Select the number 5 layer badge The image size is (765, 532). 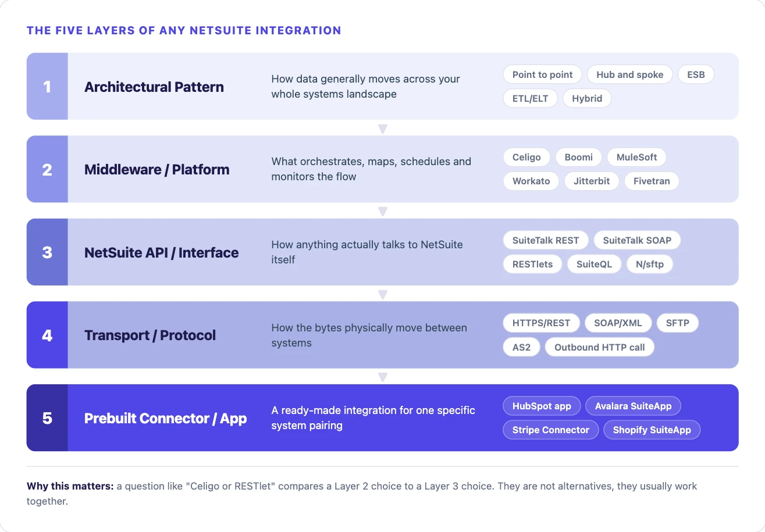coord(47,418)
